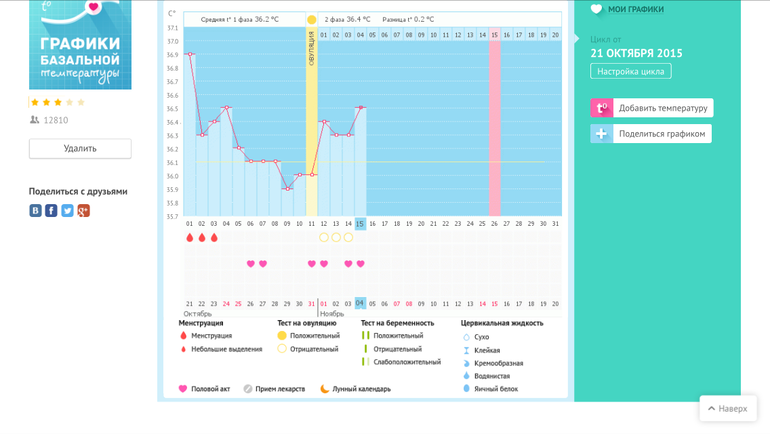This screenshot has height=434, width=770.
Task: Click the menstruation drop on cycle day 01
Action: point(190,238)
